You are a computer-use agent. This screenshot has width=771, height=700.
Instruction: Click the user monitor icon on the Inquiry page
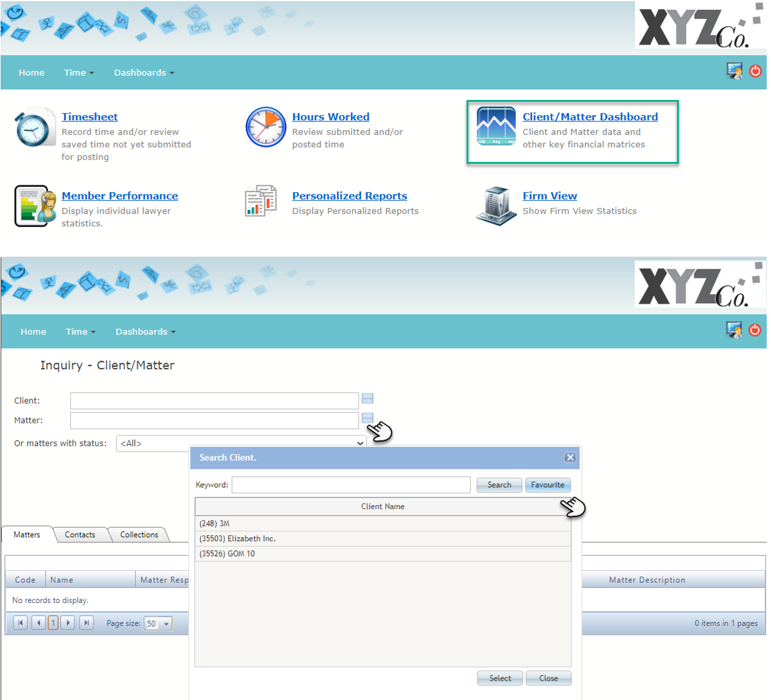(734, 330)
